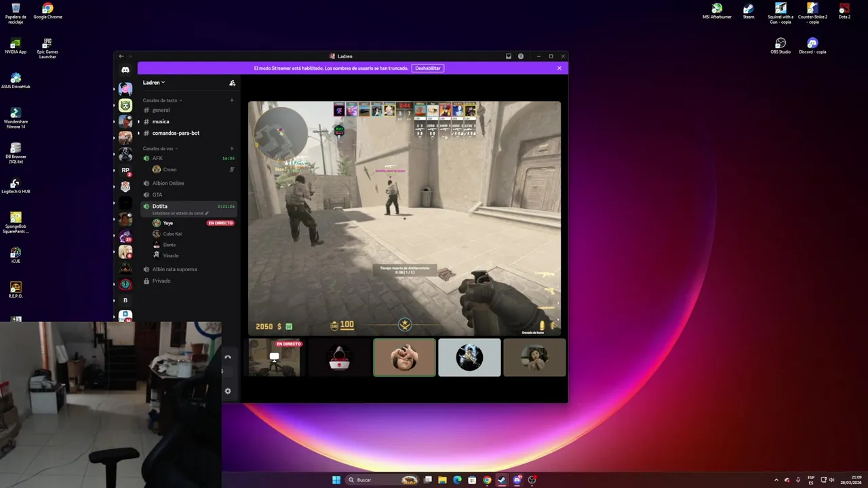Viewport: 868px width, 488px height.
Task: Open Dota 2 desktop shortcut
Action: 844,12
